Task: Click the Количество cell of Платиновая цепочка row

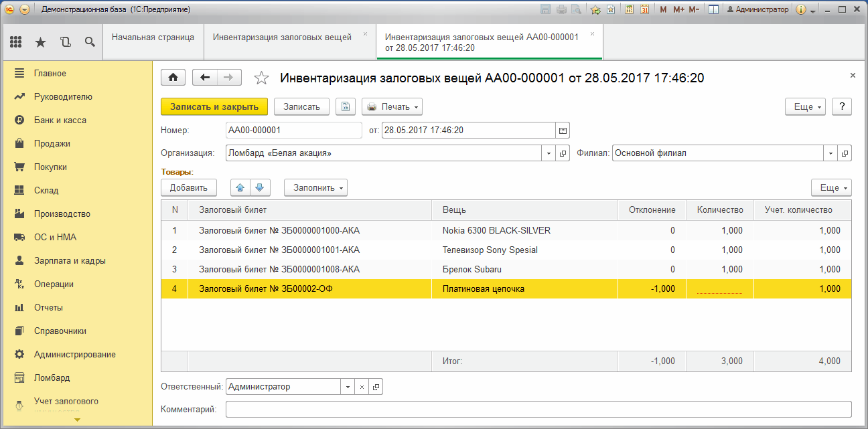Action: click(720, 288)
